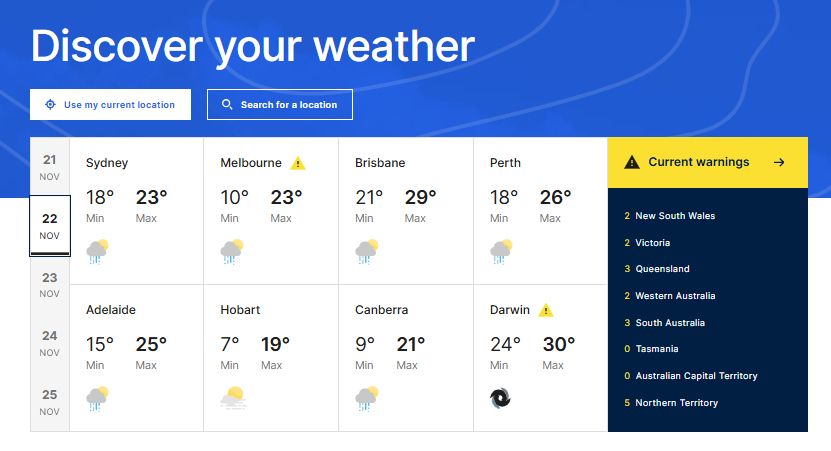Click Brisbane's shower weather icon

pyautogui.click(x=367, y=251)
